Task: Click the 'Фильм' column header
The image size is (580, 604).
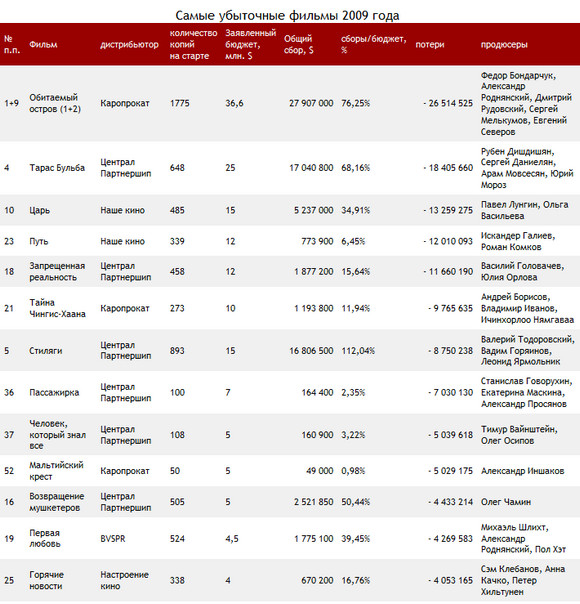Action: point(43,45)
